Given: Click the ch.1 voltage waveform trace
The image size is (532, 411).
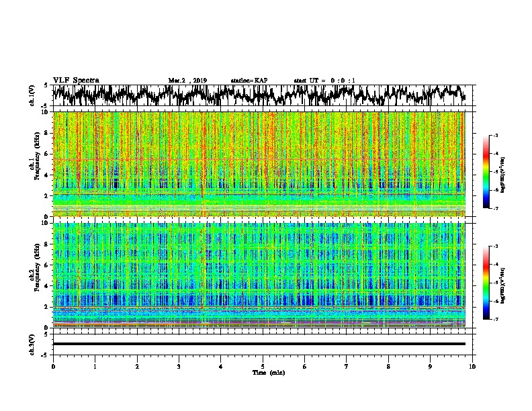Looking at the screenshot, I should coord(259,95).
